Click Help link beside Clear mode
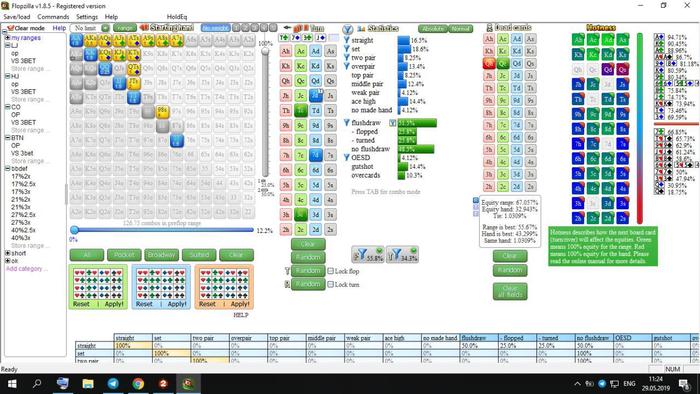Screen dimensions: 700x394 pyautogui.click(x=59, y=28)
